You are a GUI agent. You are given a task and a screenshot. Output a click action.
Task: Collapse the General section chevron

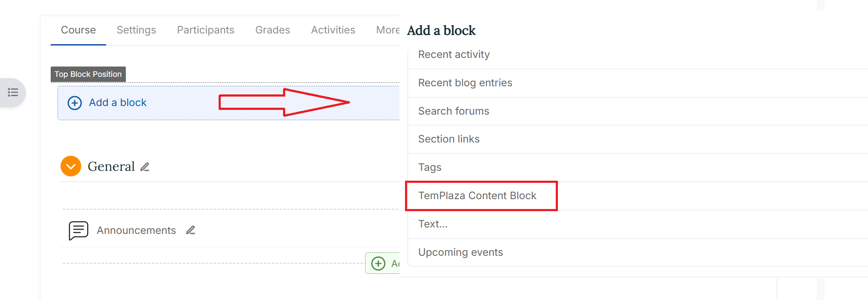click(70, 166)
